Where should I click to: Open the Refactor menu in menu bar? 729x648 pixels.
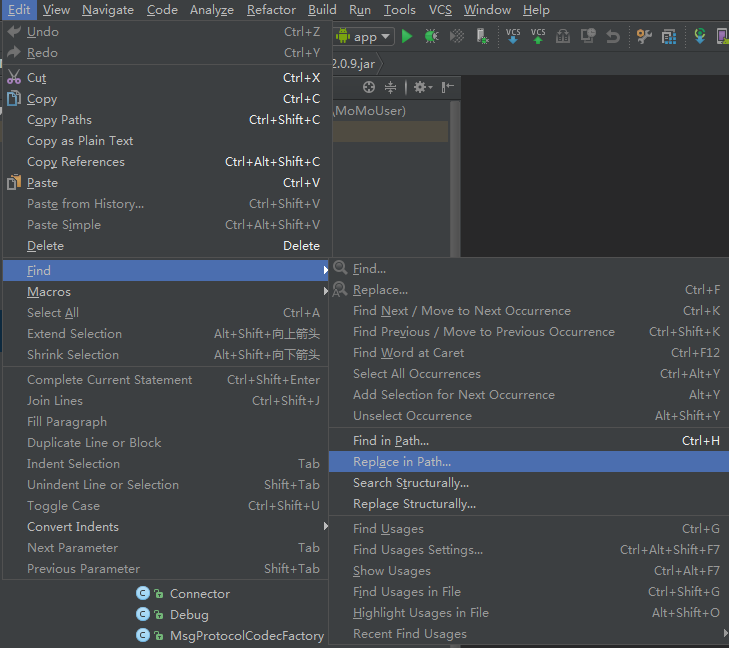(271, 10)
